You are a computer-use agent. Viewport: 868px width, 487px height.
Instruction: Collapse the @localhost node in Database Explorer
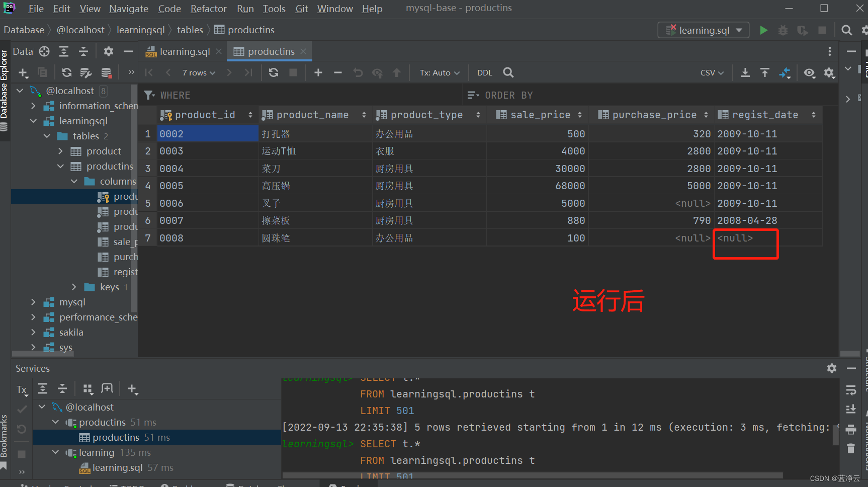click(20, 91)
